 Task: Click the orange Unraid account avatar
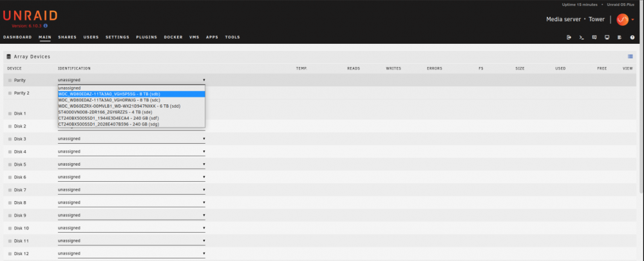(x=622, y=19)
